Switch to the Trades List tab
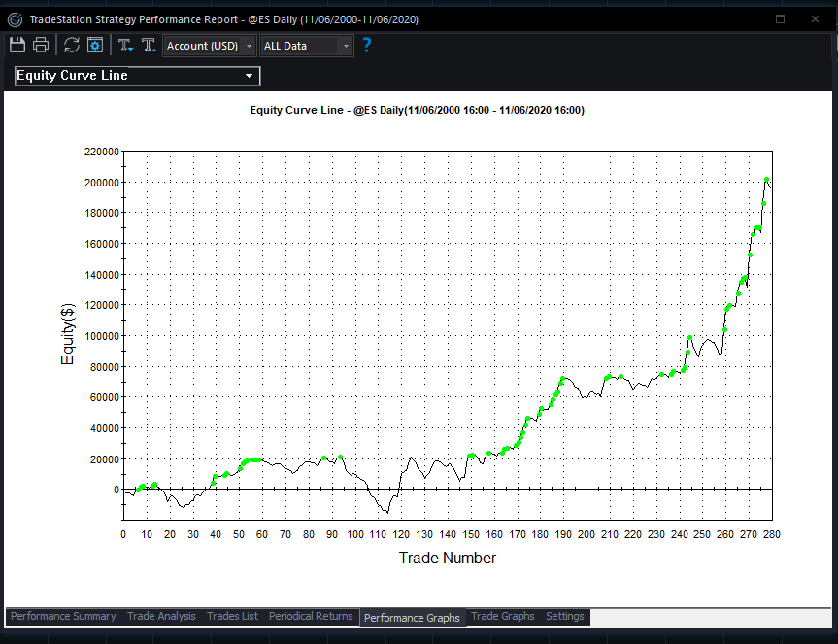 tap(232, 616)
